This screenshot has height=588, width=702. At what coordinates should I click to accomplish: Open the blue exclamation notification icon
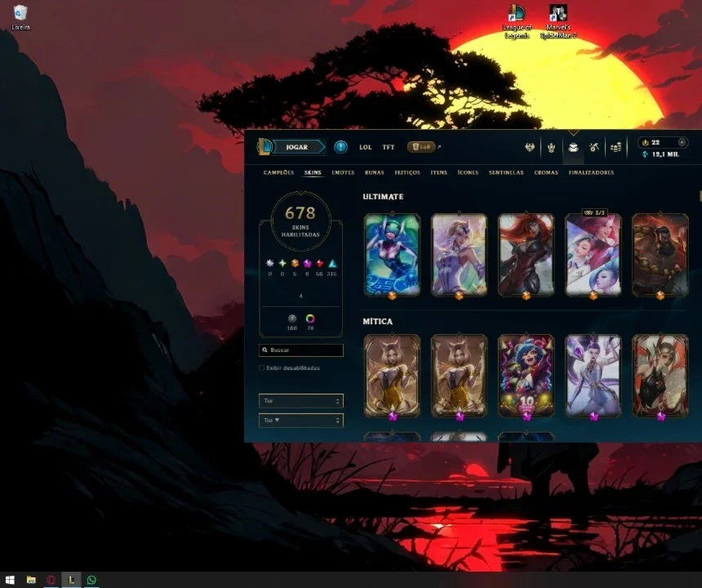click(340, 147)
